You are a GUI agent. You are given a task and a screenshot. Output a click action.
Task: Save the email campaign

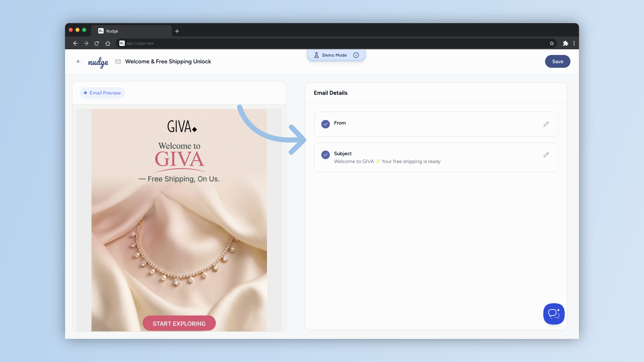click(557, 61)
